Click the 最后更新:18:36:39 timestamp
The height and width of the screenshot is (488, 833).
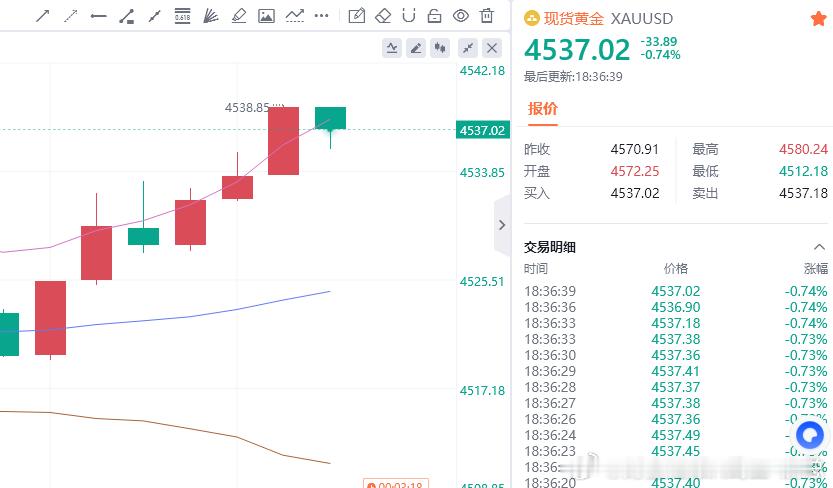[x=573, y=76]
